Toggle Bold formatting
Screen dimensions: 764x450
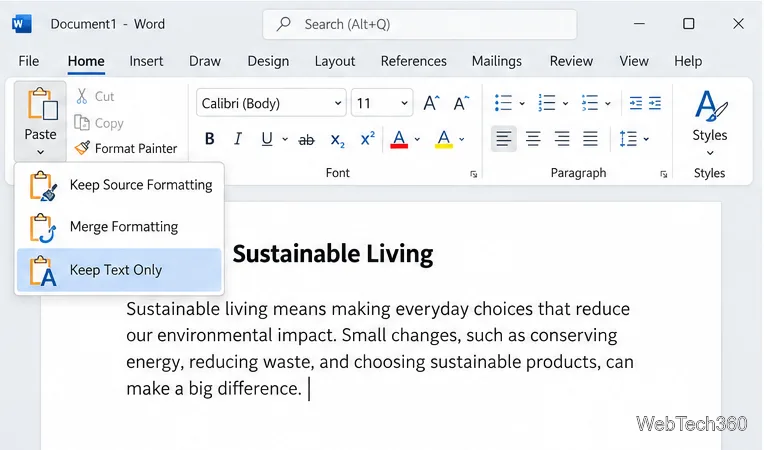[x=210, y=139]
